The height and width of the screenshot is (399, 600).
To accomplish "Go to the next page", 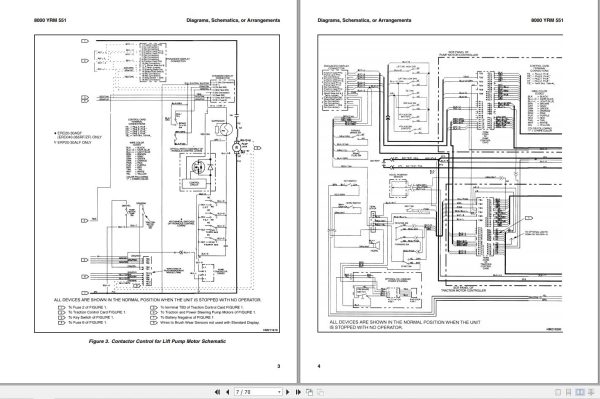I will tap(288, 392).
